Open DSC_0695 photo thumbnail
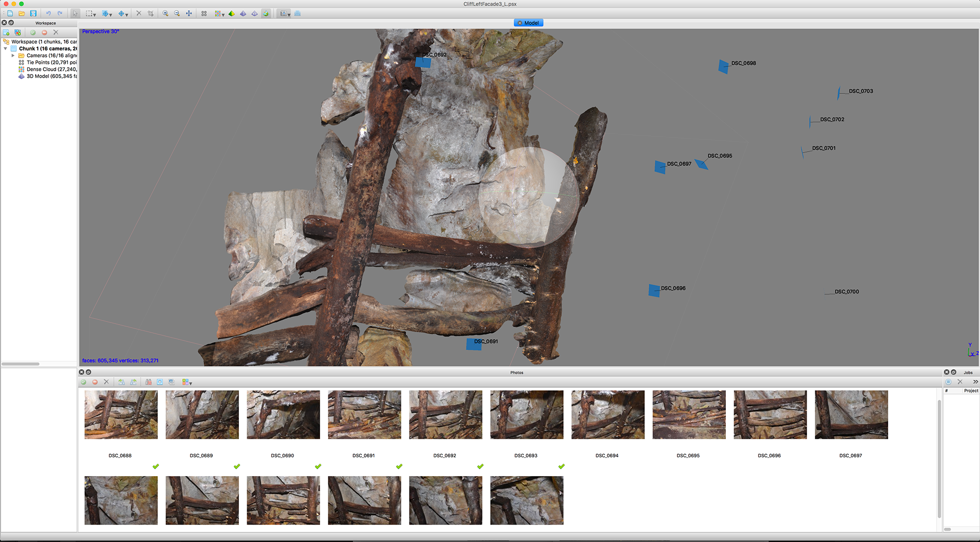 pyautogui.click(x=689, y=414)
